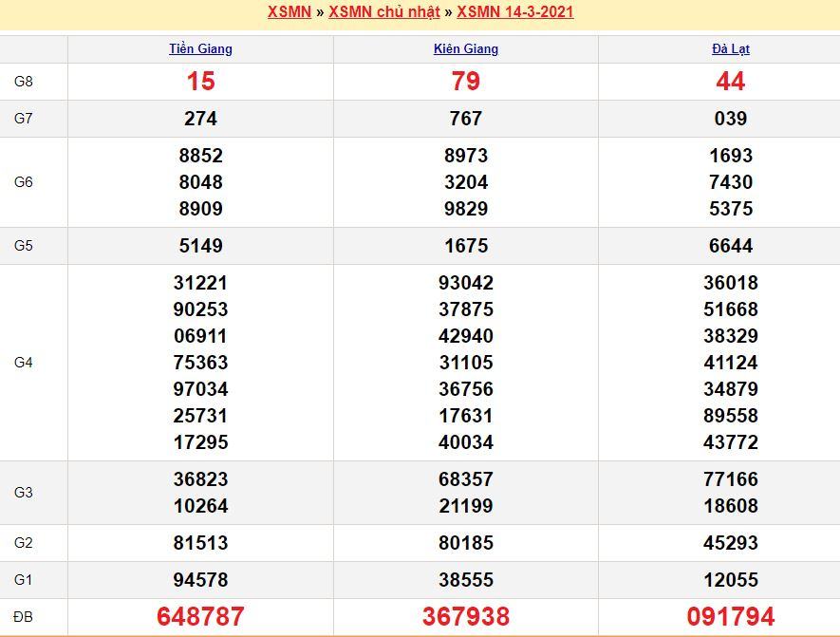Select G5 number 5149

(x=201, y=246)
